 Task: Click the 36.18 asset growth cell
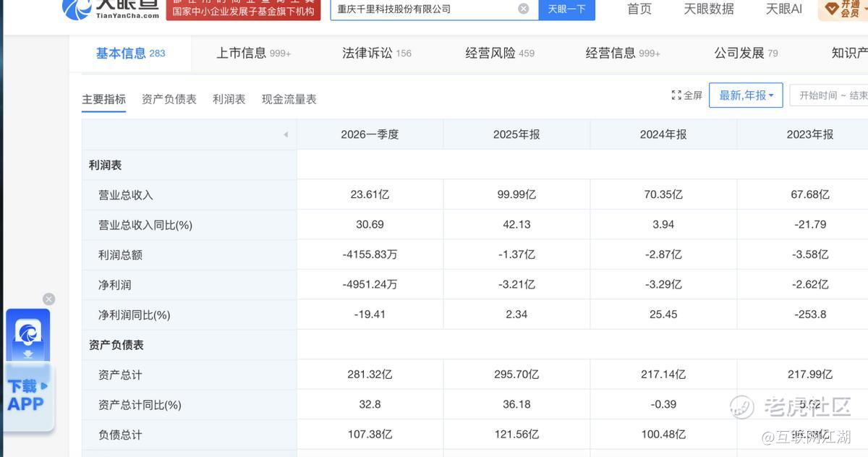(516, 404)
